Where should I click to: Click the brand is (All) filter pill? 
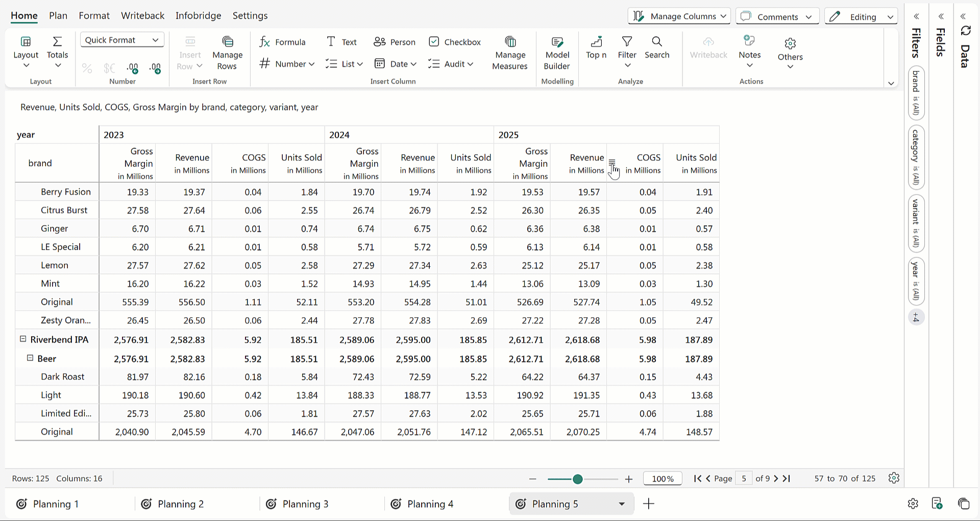click(916, 93)
